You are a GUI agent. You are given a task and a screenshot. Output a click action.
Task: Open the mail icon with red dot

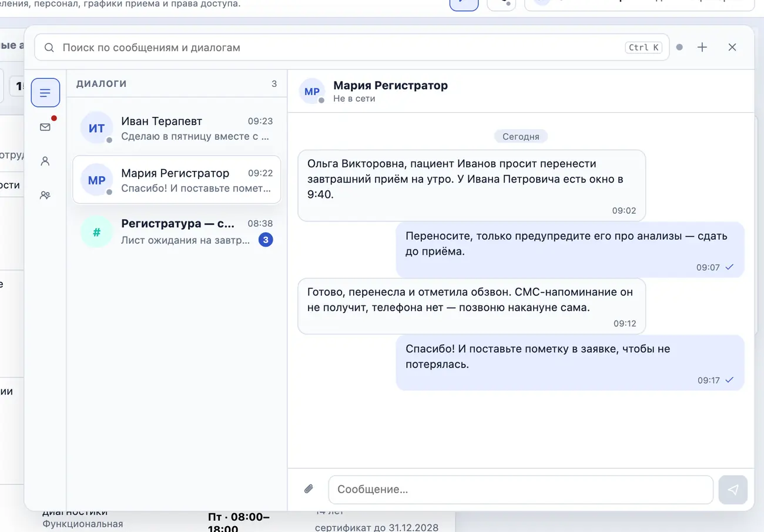click(45, 126)
